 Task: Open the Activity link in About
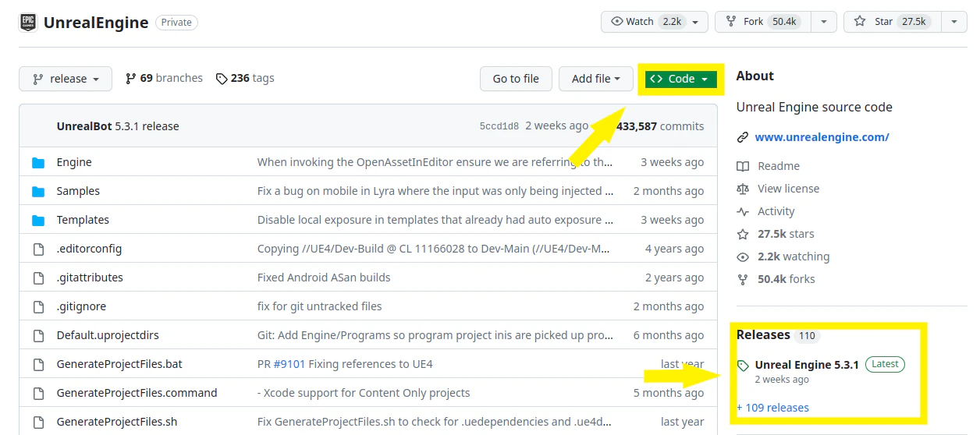(x=776, y=211)
